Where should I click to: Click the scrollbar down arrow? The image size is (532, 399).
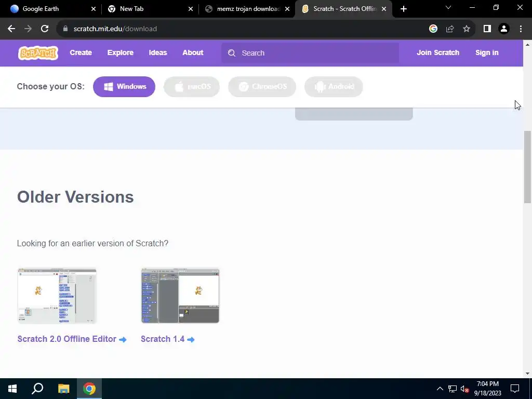coord(528,374)
